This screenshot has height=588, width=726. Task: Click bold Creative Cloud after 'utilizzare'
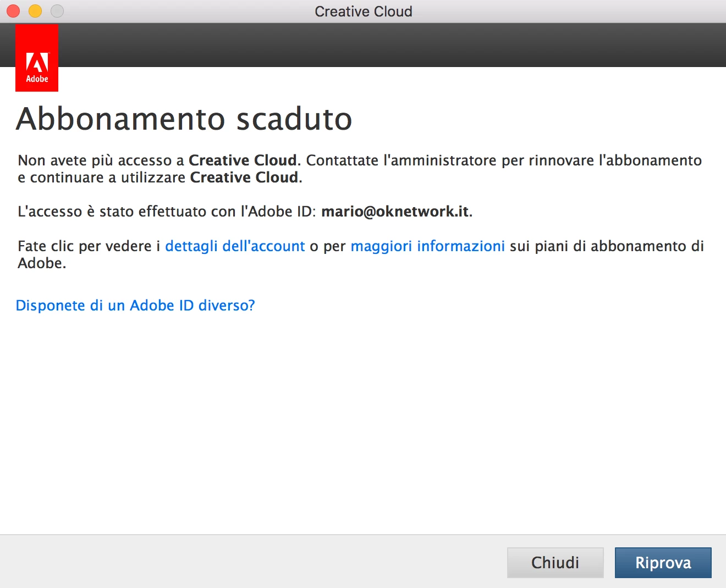pos(244,177)
